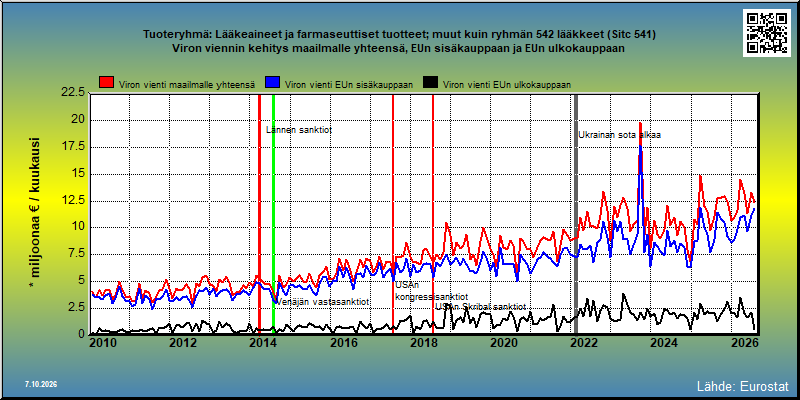Image resolution: width=800 pixels, height=400 pixels.
Task: Click the 'USAn Skribal sanktiot' annotation
Action: point(480,307)
